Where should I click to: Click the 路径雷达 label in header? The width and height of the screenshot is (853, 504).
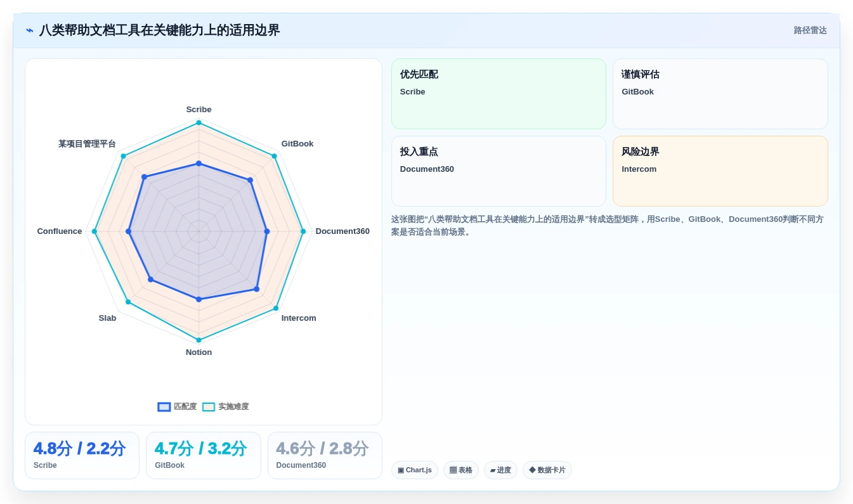(x=810, y=30)
